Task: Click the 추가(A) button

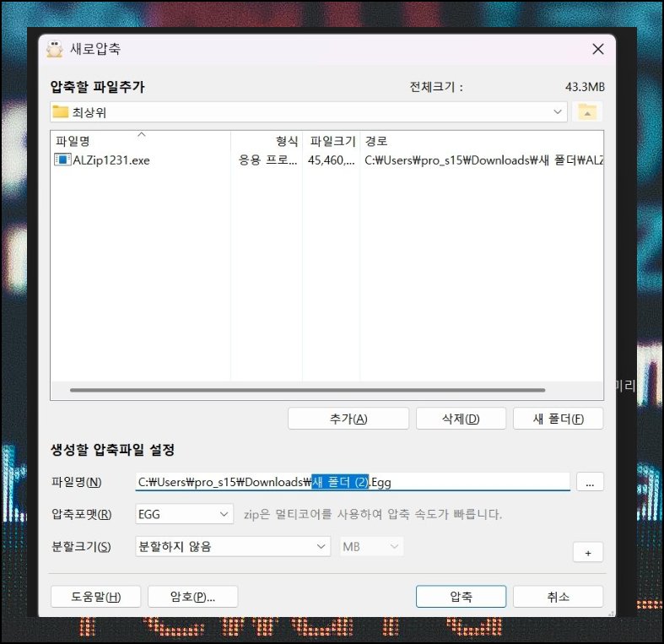Action: (348, 419)
